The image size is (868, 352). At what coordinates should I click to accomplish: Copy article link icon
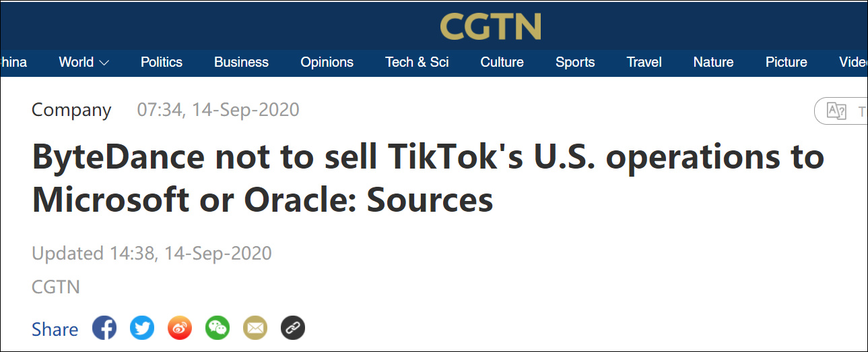[293, 328]
